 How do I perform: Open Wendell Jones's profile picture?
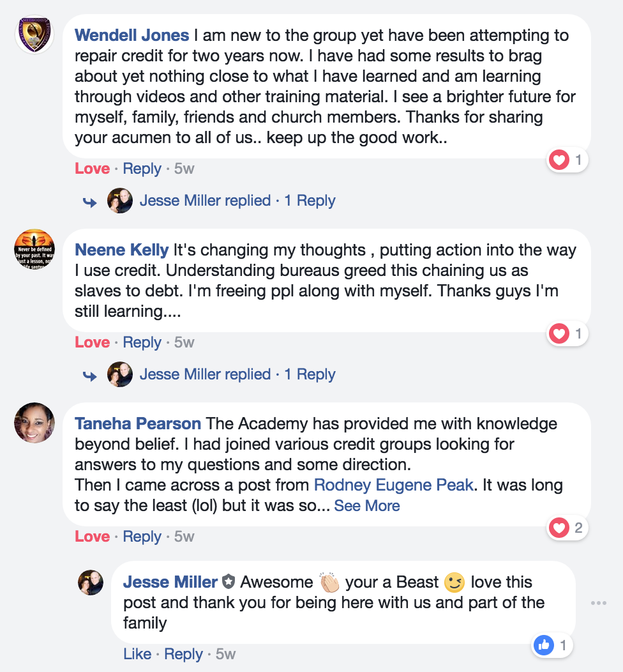(x=34, y=34)
